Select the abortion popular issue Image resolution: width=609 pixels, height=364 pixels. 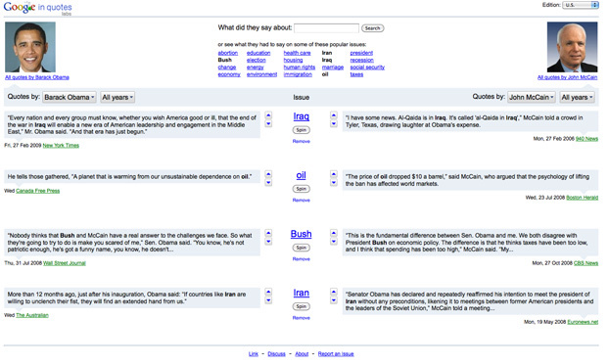(x=227, y=53)
